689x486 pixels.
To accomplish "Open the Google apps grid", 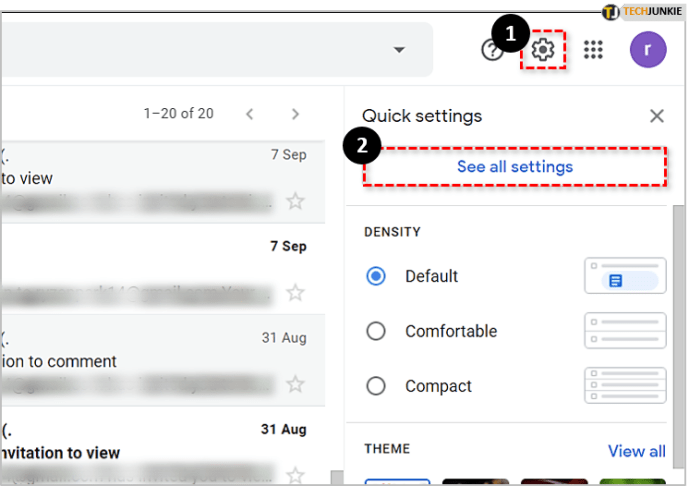I will tap(593, 50).
